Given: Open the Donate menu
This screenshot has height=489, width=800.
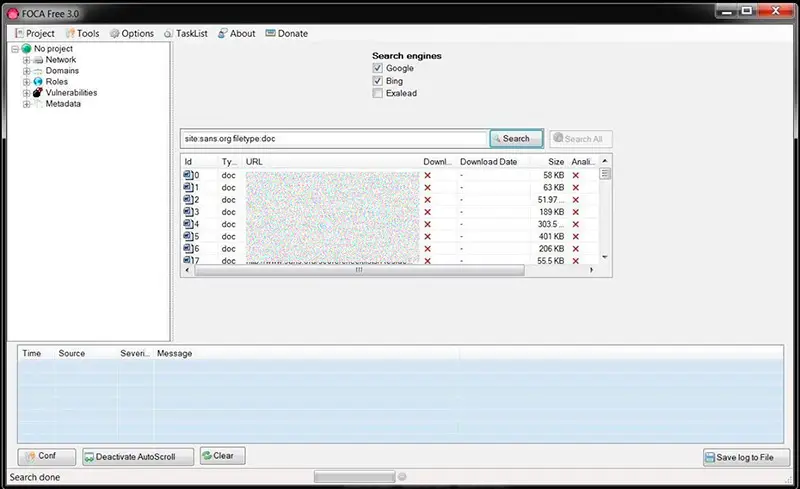Looking at the screenshot, I should coord(286,34).
